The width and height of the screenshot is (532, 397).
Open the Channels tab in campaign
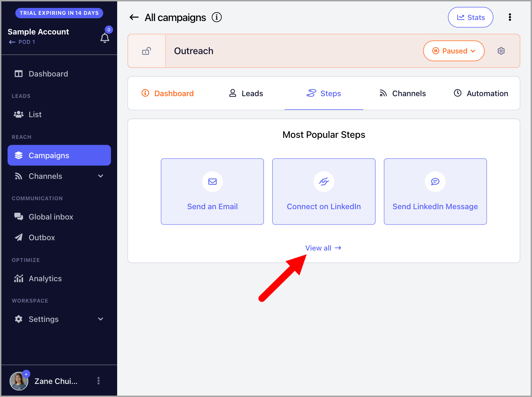pos(402,93)
